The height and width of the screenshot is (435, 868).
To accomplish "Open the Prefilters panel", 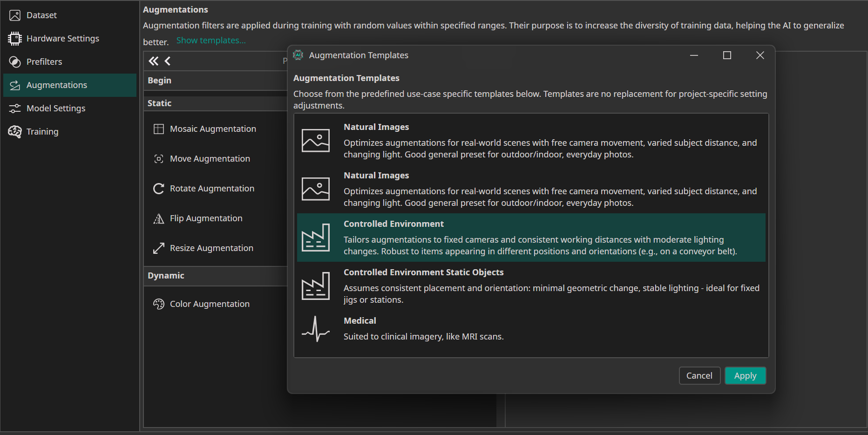I will coord(44,61).
